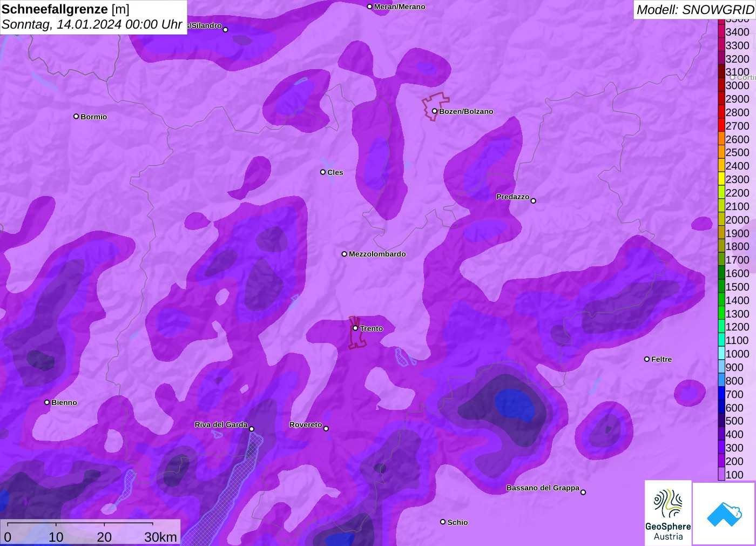Image resolution: width=756 pixels, height=546 pixels.
Task: Click the 3000 legend value
Action: pyautogui.click(x=737, y=85)
